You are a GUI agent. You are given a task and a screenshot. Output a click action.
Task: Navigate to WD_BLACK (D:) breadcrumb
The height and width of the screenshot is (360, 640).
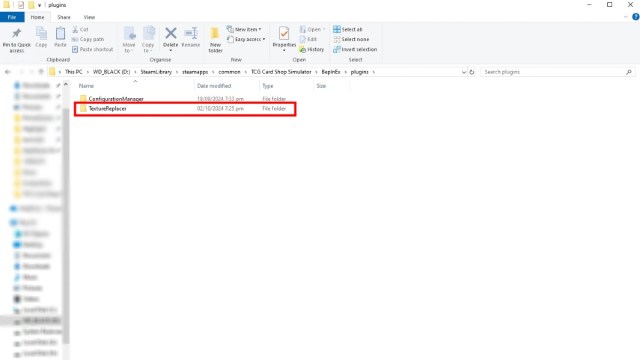click(111, 72)
